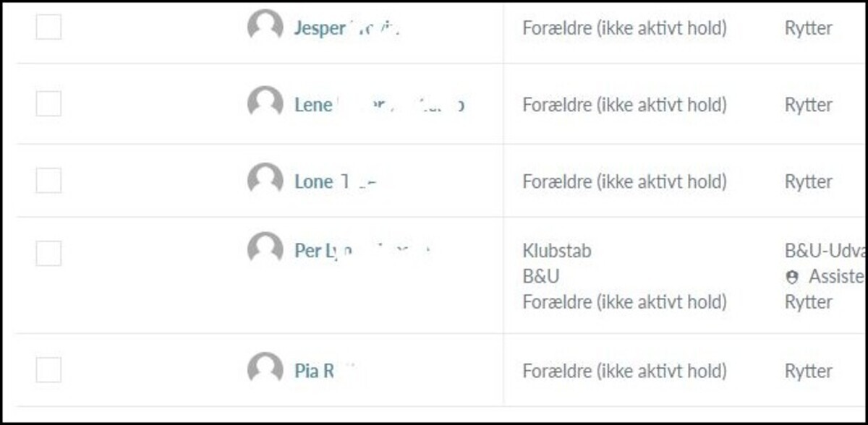Image resolution: width=868 pixels, height=425 pixels.
Task: Click the Assistent role badge icon
Action: [x=792, y=277]
